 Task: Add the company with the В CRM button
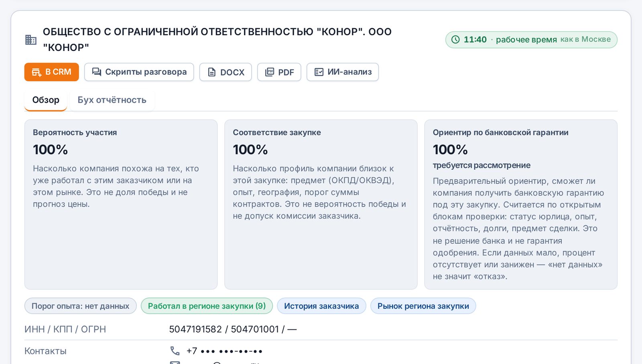[x=51, y=72]
